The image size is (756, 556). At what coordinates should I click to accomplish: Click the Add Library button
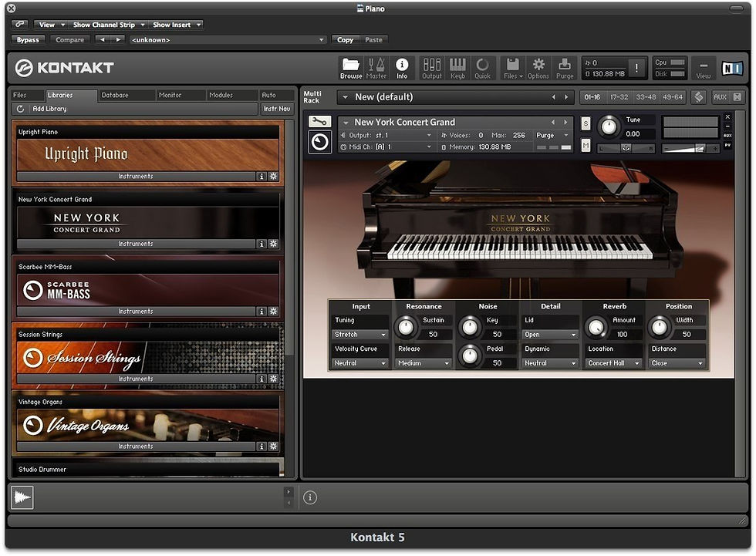(x=49, y=109)
